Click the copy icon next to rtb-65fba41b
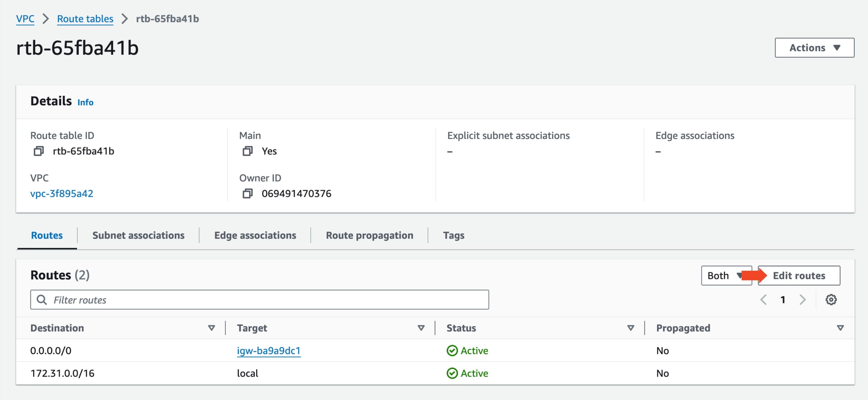Screen dimensions: 868x400 coord(38,151)
